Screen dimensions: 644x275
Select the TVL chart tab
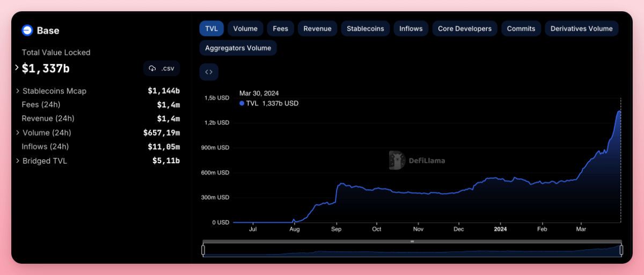click(x=211, y=28)
